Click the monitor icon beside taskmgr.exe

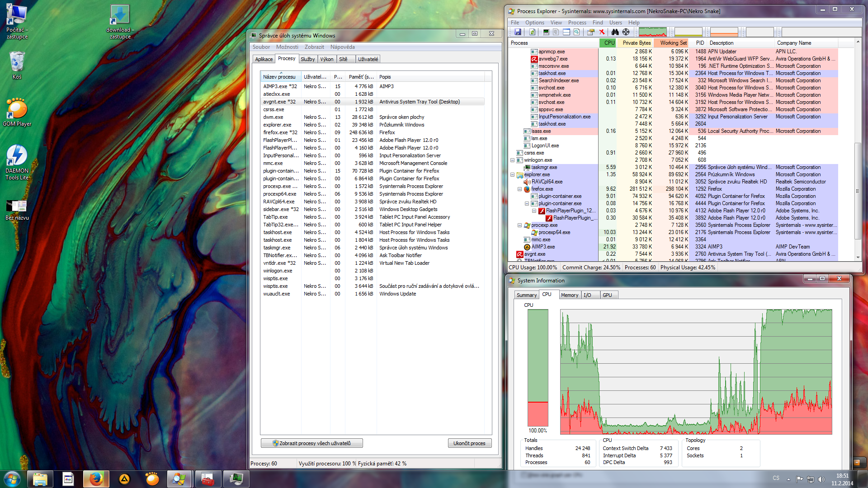527,167
